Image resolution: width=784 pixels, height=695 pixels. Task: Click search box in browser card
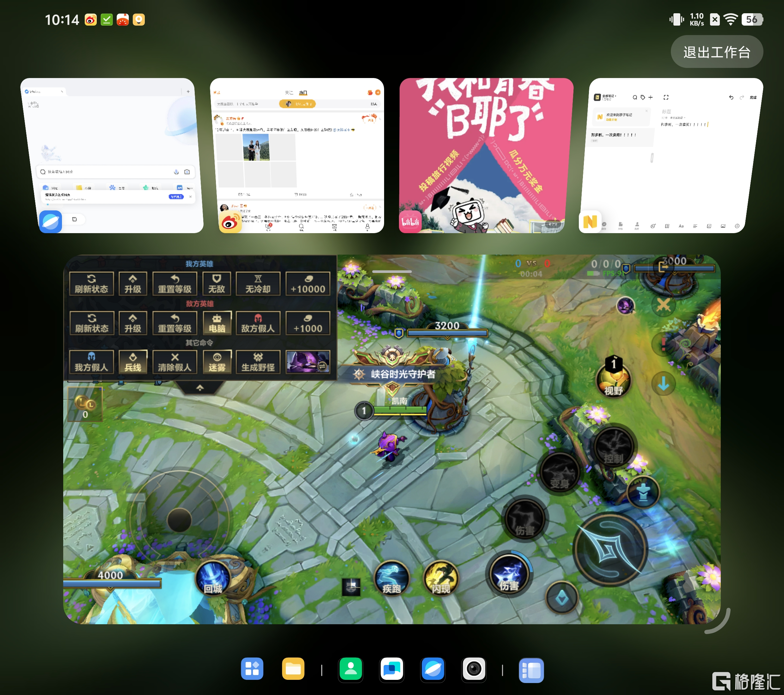pos(115,172)
